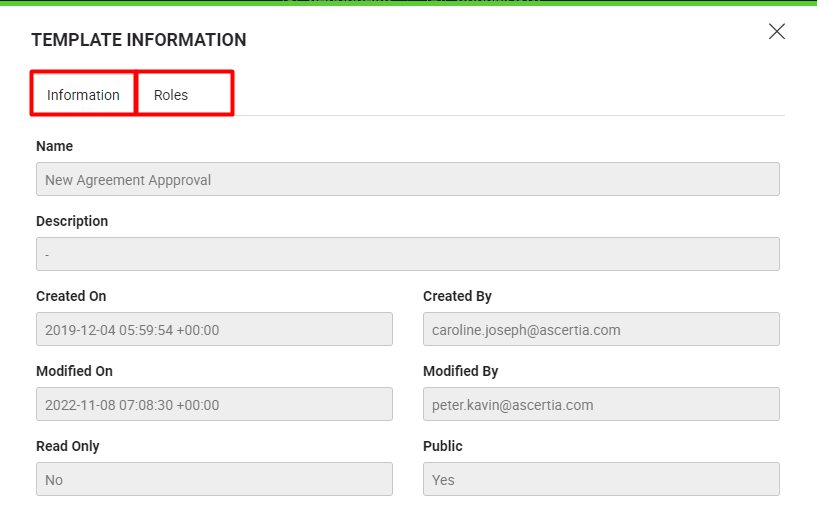Select the Modified On timestamp field
Screen dimensions: 817x520
[214, 404]
